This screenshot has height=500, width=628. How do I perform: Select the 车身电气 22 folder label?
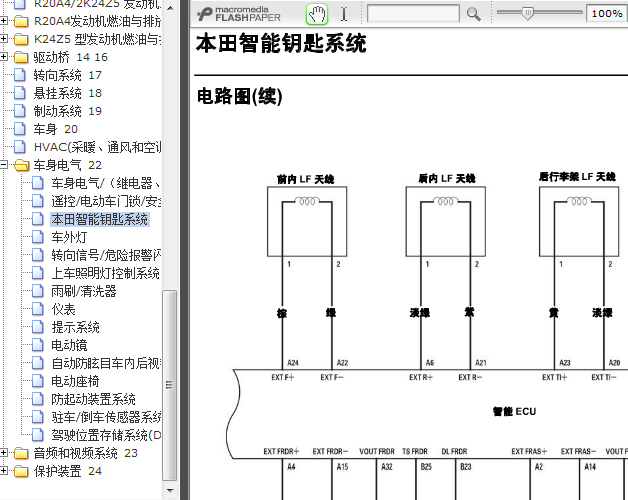pos(68,165)
